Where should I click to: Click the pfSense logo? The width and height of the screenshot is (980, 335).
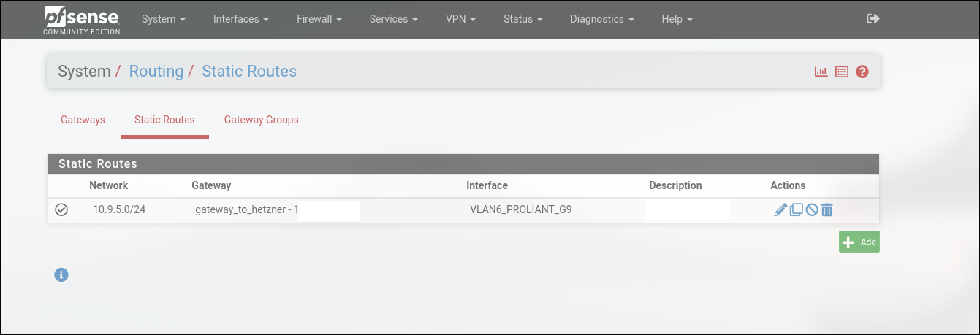point(82,20)
